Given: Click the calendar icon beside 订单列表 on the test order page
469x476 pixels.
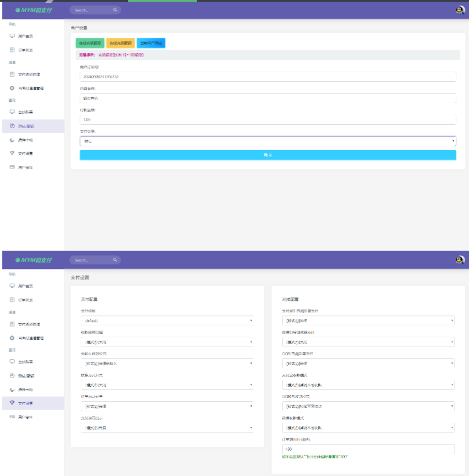Looking at the screenshot, I should (x=12, y=50).
